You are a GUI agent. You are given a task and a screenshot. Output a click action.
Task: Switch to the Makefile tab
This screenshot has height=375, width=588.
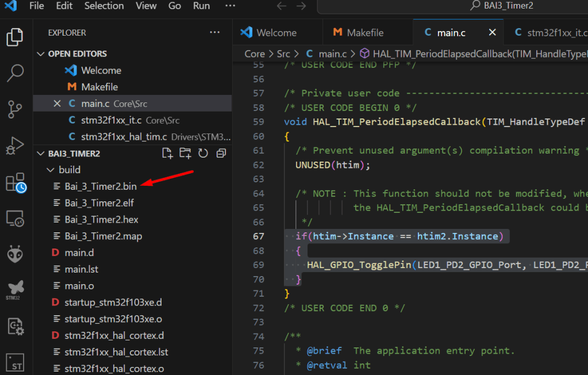pyautogui.click(x=365, y=33)
